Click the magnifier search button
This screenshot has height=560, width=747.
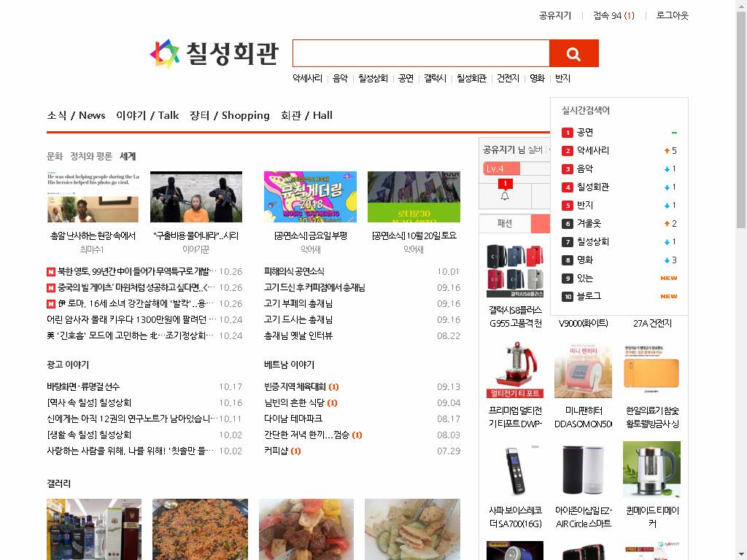tap(573, 54)
